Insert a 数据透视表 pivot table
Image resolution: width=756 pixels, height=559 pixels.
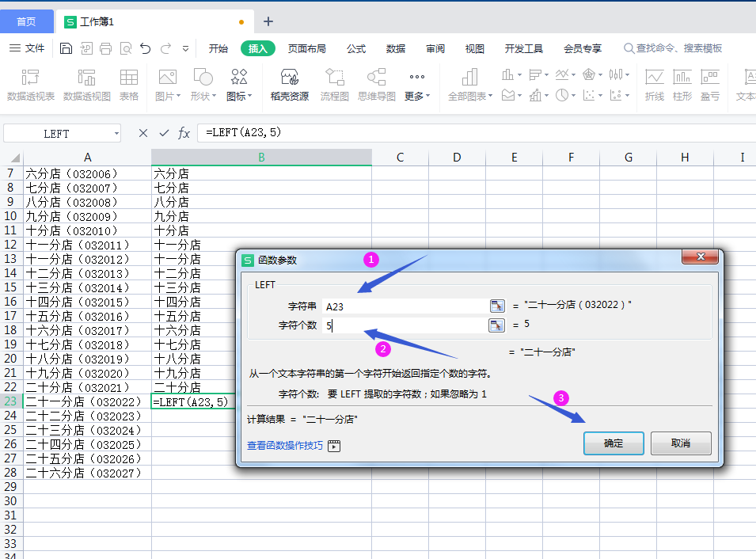(31, 85)
